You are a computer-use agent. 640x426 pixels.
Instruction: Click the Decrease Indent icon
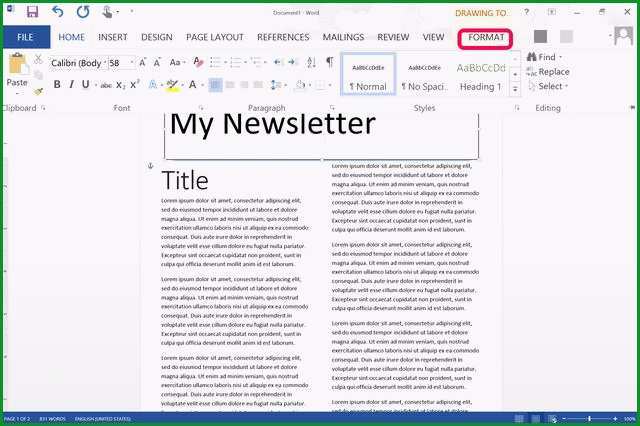(x=278, y=62)
